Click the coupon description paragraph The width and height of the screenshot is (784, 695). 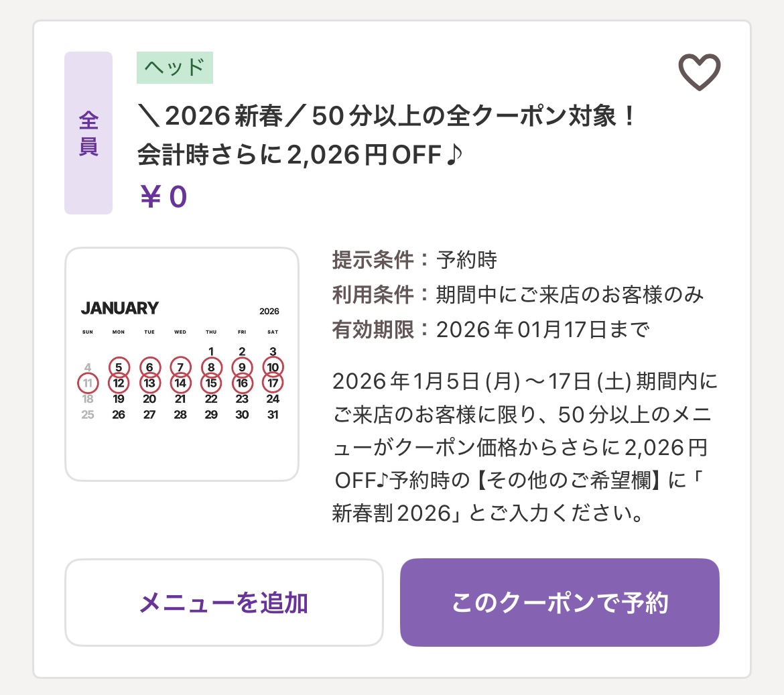tap(525, 447)
